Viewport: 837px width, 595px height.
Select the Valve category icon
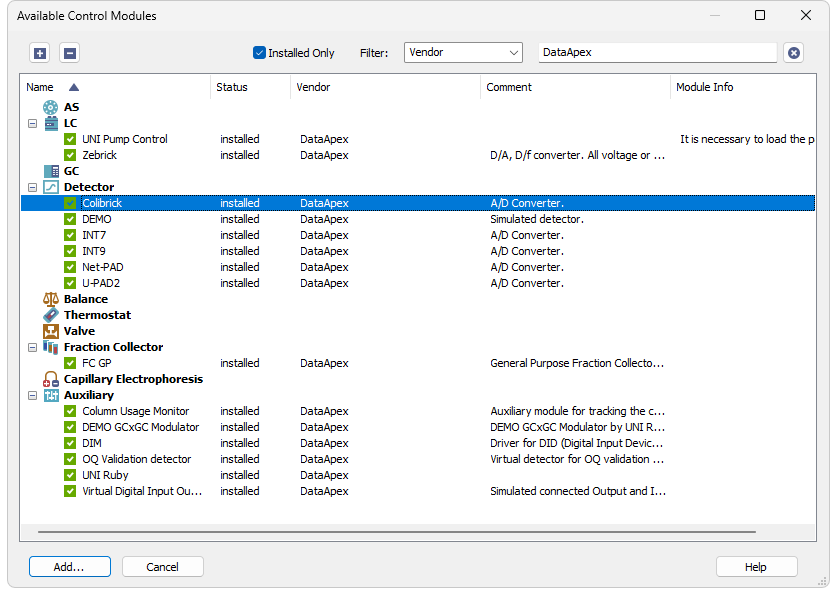(51, 331)
